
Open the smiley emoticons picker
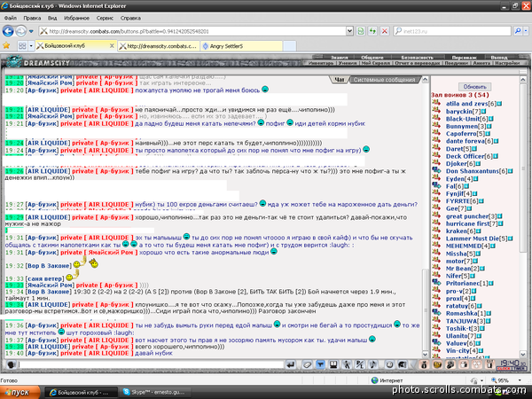(389, 364)
